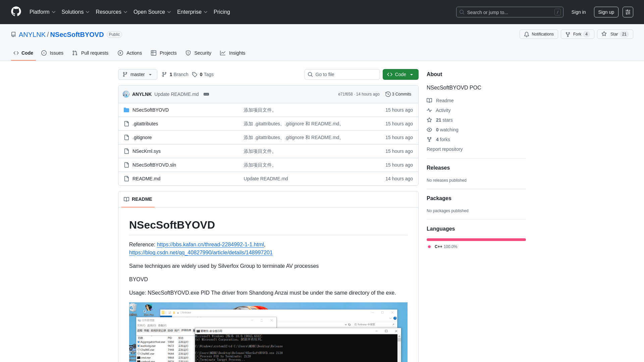The width and height of the screenshot is (644, 362).
Task: Focus the Search or jump to field
Action: pos(509,12)
